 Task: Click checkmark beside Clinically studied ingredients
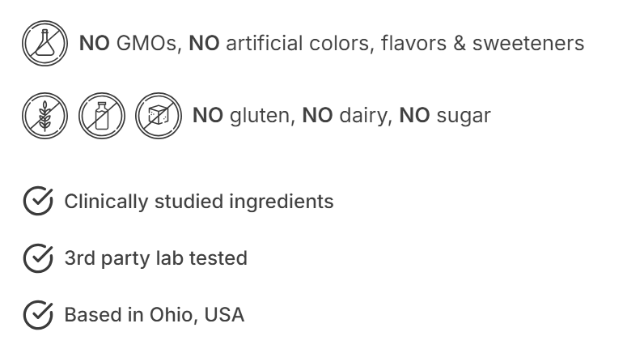click(38, 201)
